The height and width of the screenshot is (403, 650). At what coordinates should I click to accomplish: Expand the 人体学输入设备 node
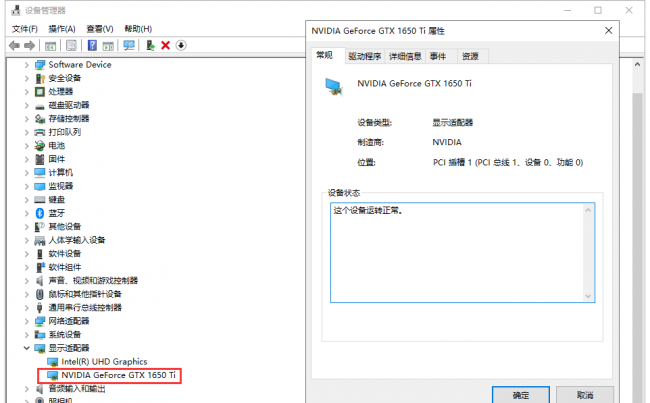click(x=27, y=240)
